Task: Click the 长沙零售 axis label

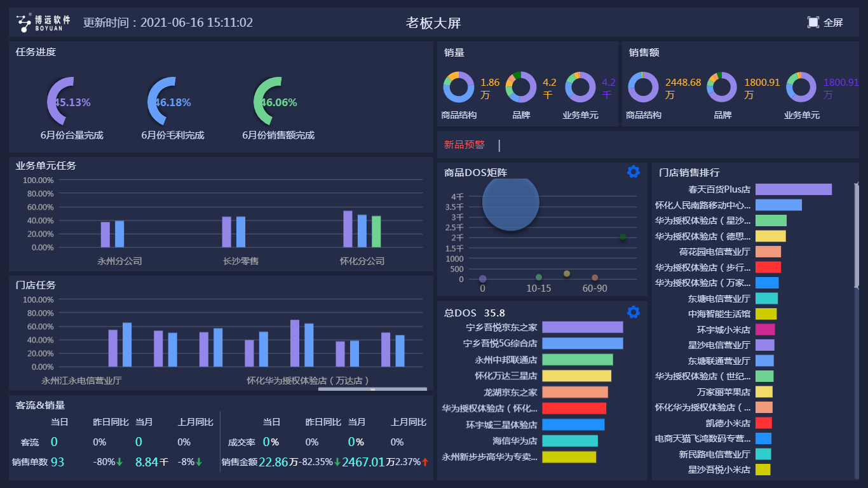Action: pyautogui.click(x=241, y=261)
